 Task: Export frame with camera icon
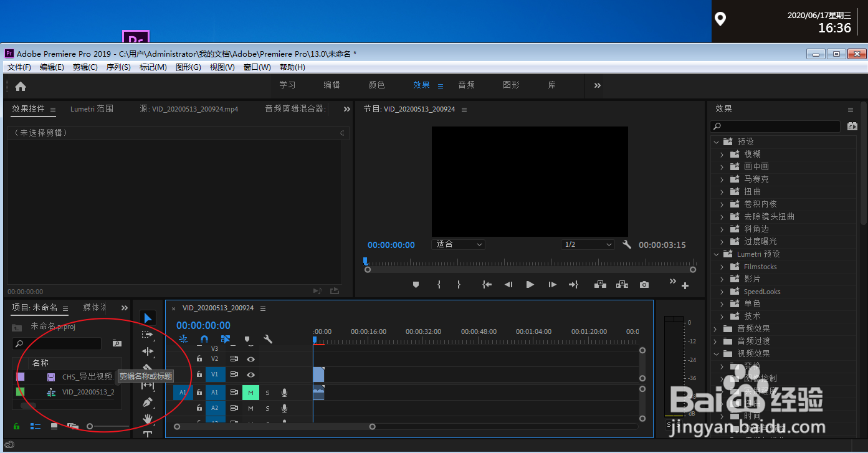[x=644, y=285]
